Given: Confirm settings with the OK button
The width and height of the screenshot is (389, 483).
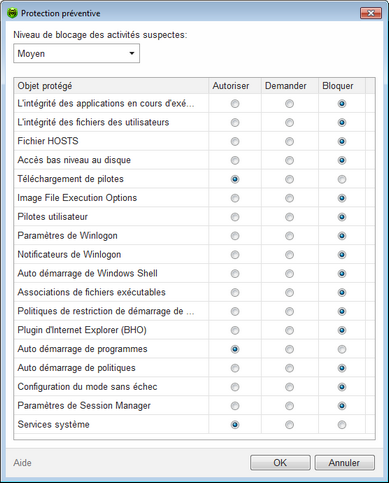Looking at the screenshot, I should coord(280,463).
